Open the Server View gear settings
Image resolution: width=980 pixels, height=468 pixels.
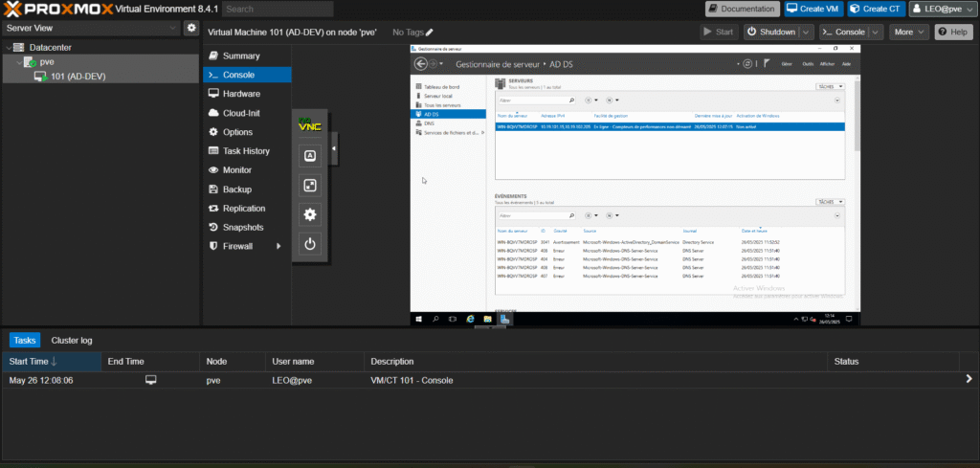click(191, 29)
